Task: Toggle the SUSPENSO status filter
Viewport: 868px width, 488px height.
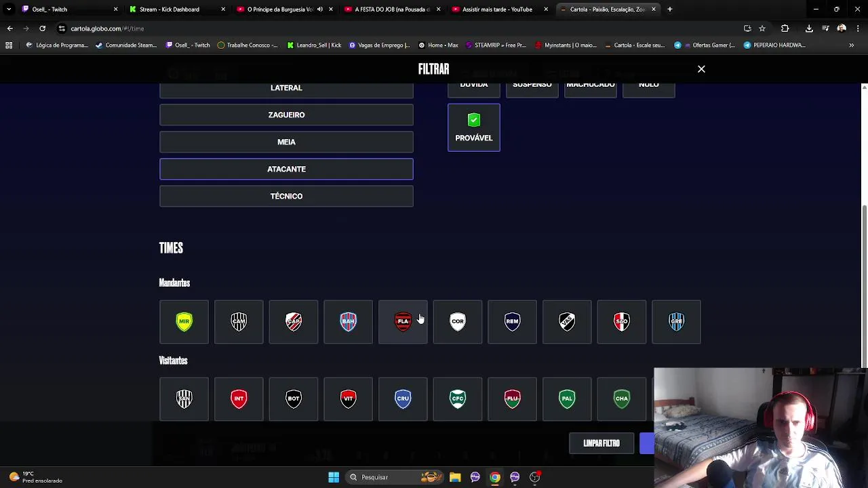Action: (532, 89)
